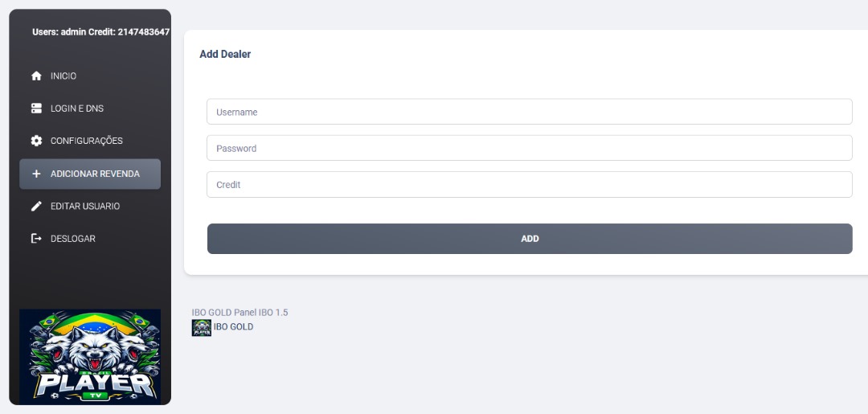Open the LOGIN E DNS menu item

pos(77,109)
